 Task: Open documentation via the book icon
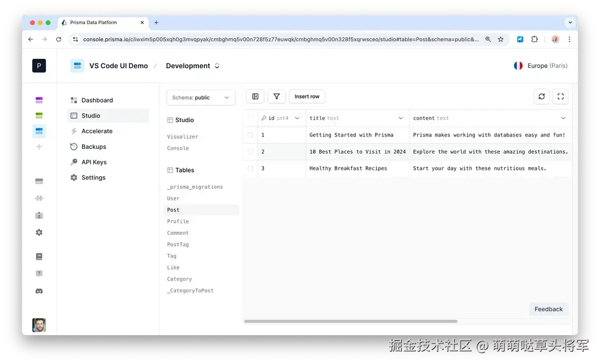tap(39, 256)
